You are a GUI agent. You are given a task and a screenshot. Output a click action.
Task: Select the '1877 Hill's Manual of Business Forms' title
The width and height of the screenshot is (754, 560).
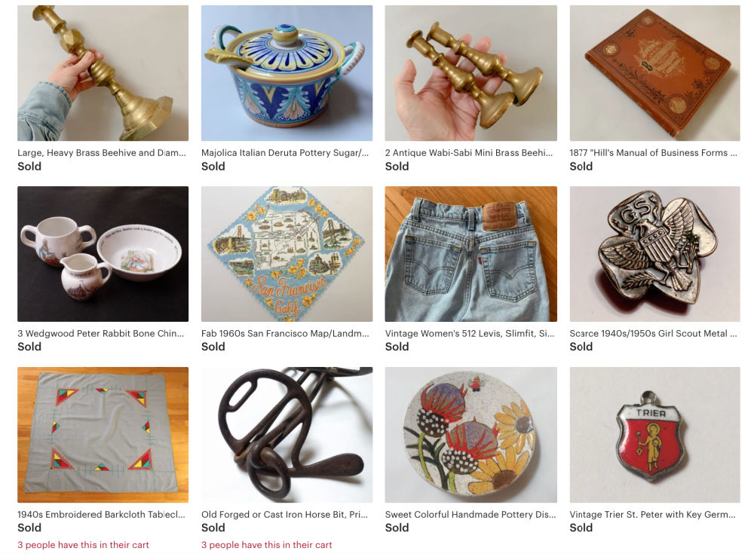click(x=653, y=153)
